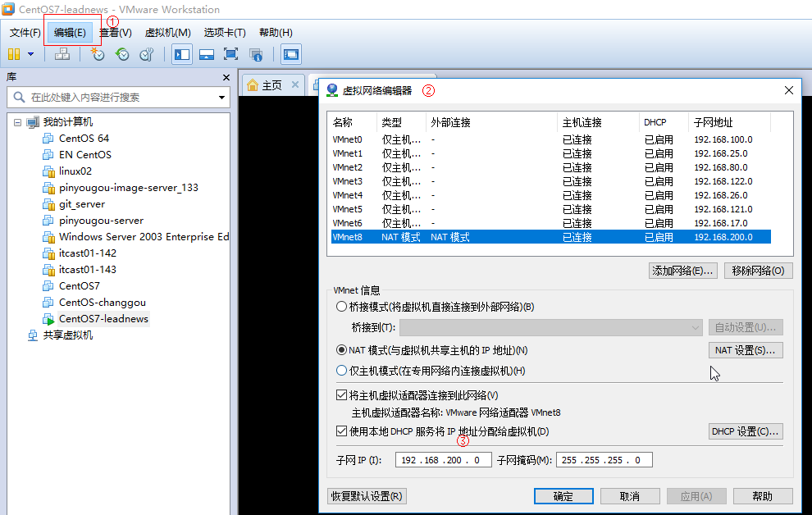Select git_server virtual machine

tap(82, 204)
